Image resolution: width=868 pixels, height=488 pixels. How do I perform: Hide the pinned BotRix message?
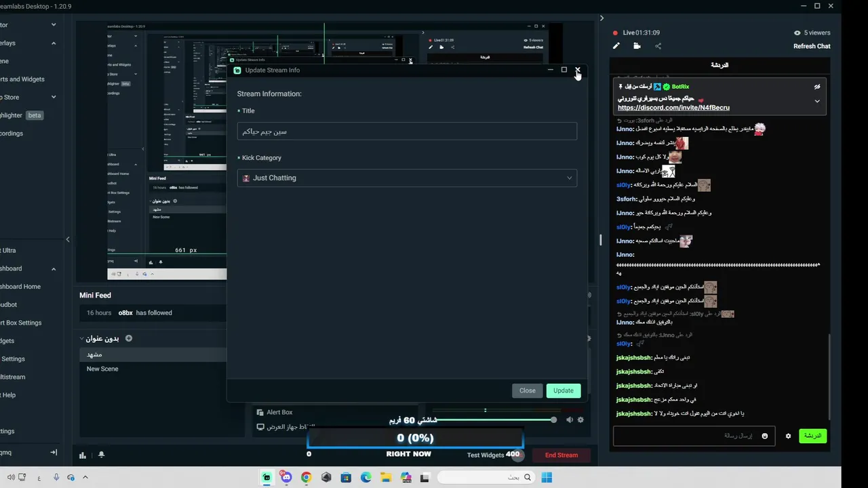point(817,87)
